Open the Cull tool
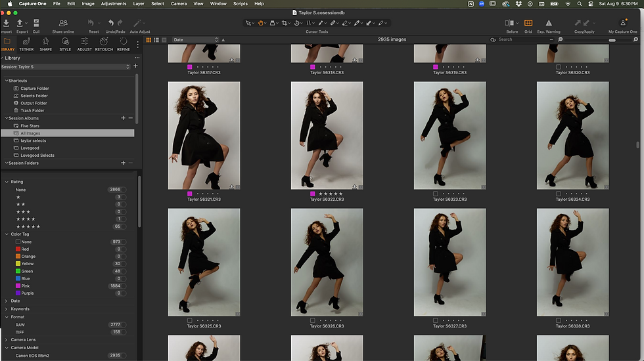The height and width of the screenshot is (361, 644). 36,23
